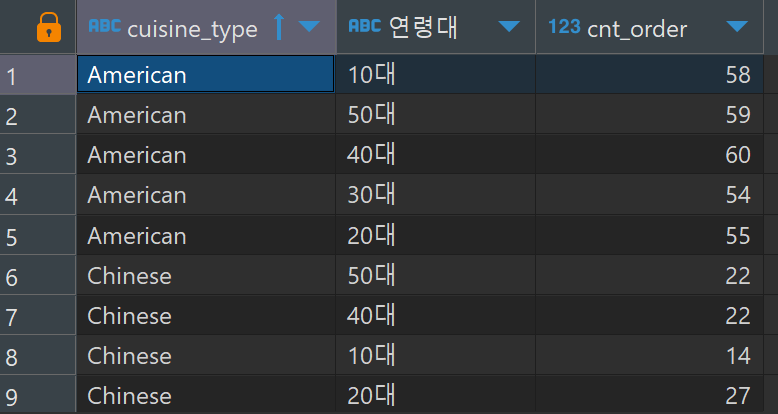This screenshot has height=414, width=778.
Task: Click 10대 cell in row 8
Action: click(x=436, y=356)
